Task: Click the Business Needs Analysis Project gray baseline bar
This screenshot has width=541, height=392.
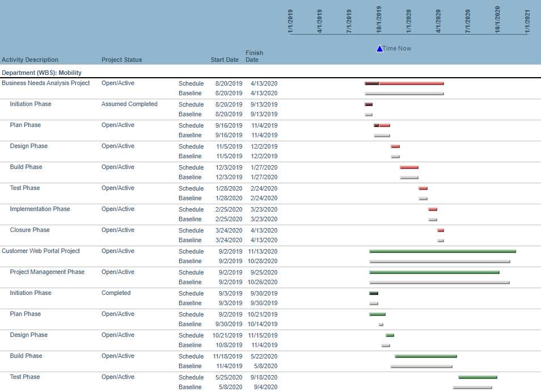Action: [404, 94]
